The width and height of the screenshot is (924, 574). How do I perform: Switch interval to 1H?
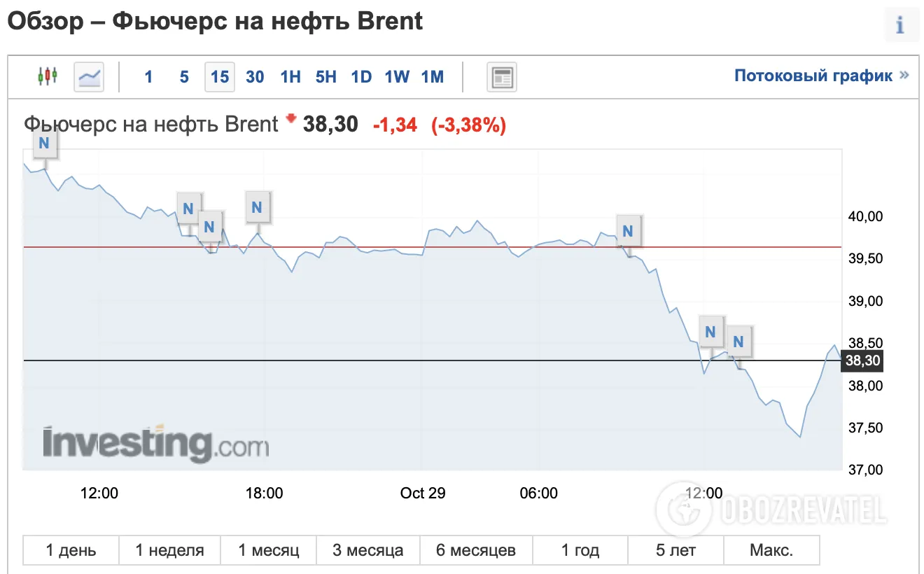pyautogui.click(x=290, y=77)
